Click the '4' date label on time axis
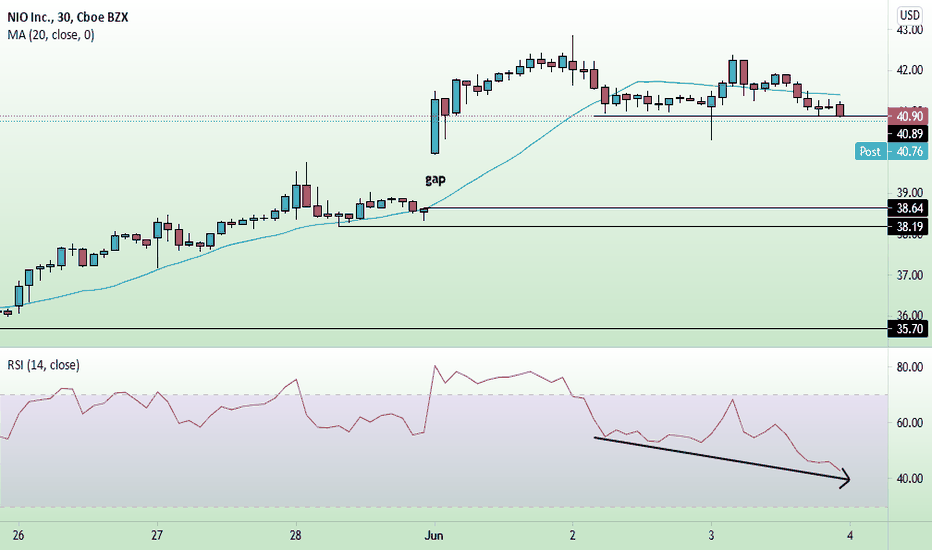Screen dimensions: 932x550 850,535
